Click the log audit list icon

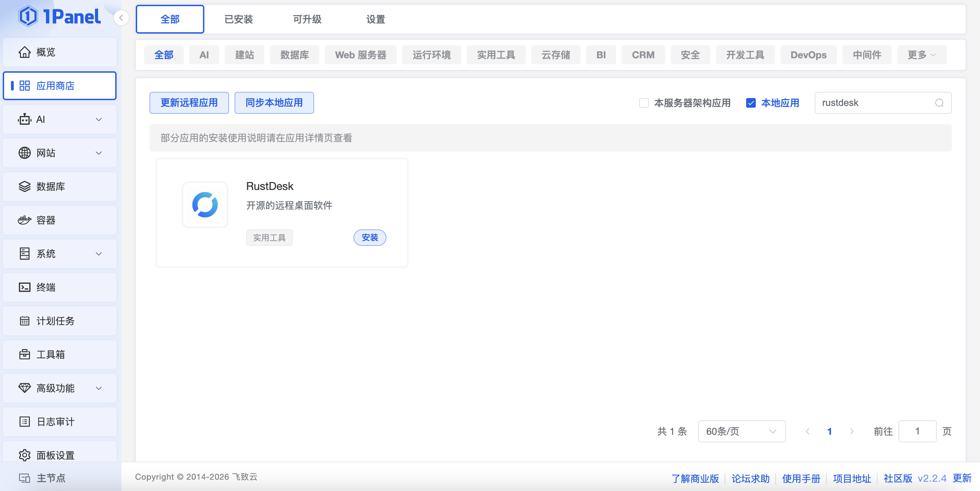point(25,421)
